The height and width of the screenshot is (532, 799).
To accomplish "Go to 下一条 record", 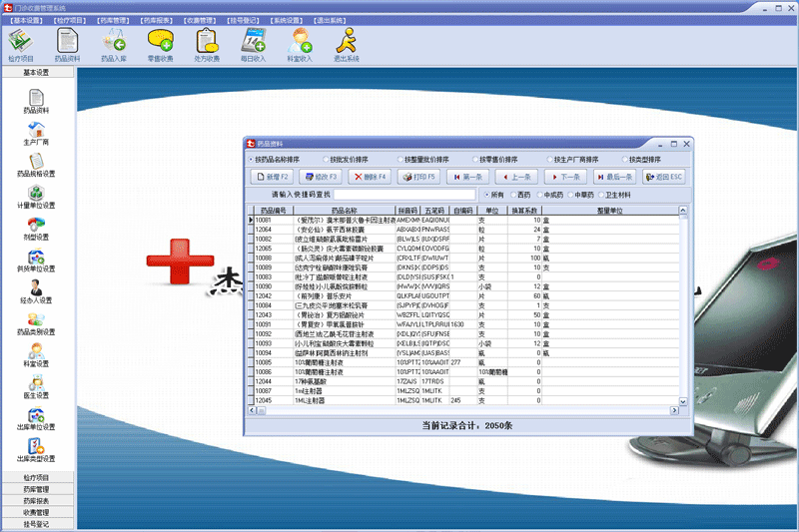I will click(565, 177).
